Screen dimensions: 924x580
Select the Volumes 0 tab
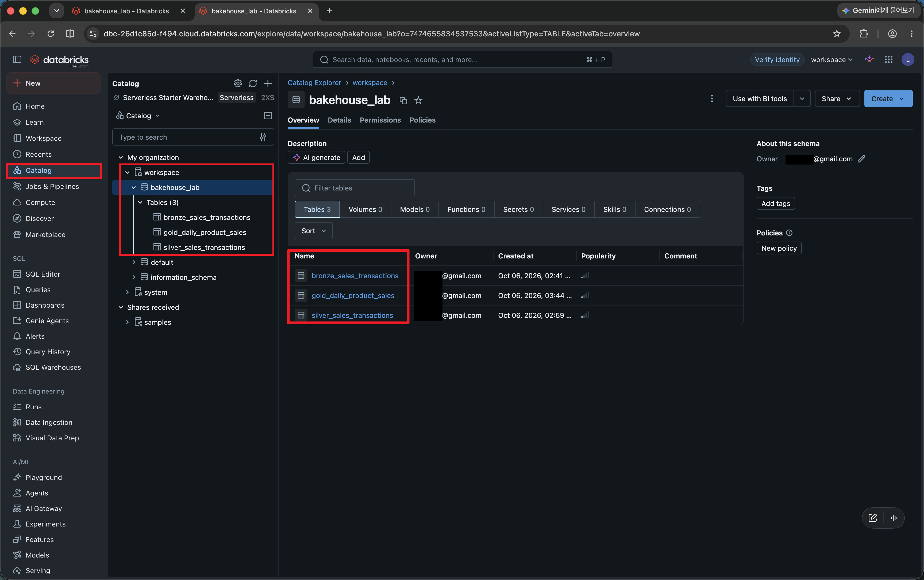pos(365,209)
